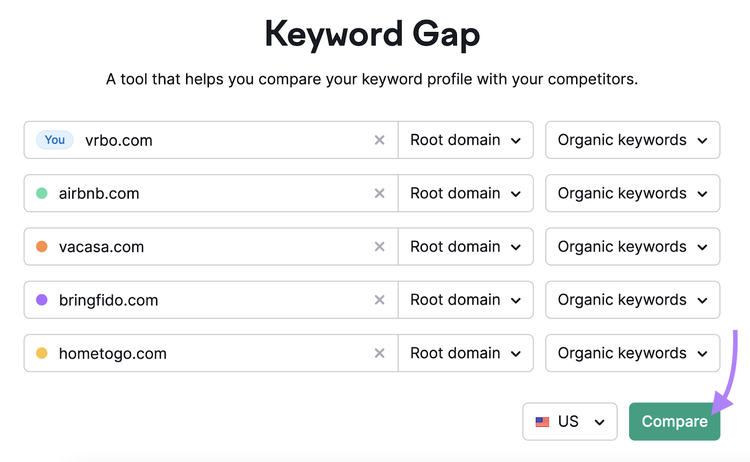This screenshot has height=462, width=750.
Task: Open Root domain dropdown for vacasa.com
Action: point(465,247)
